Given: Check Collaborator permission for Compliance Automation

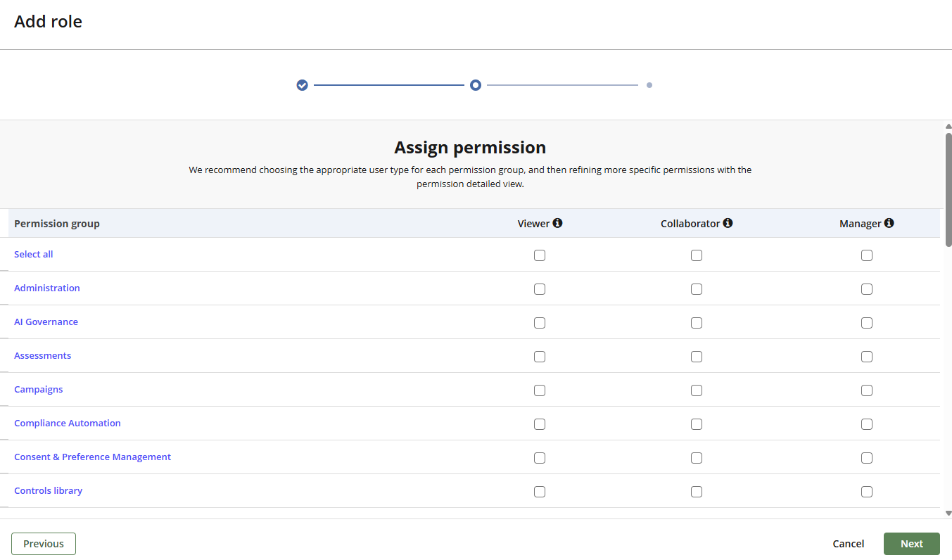Looking at the screenshot, I should 697,424.
